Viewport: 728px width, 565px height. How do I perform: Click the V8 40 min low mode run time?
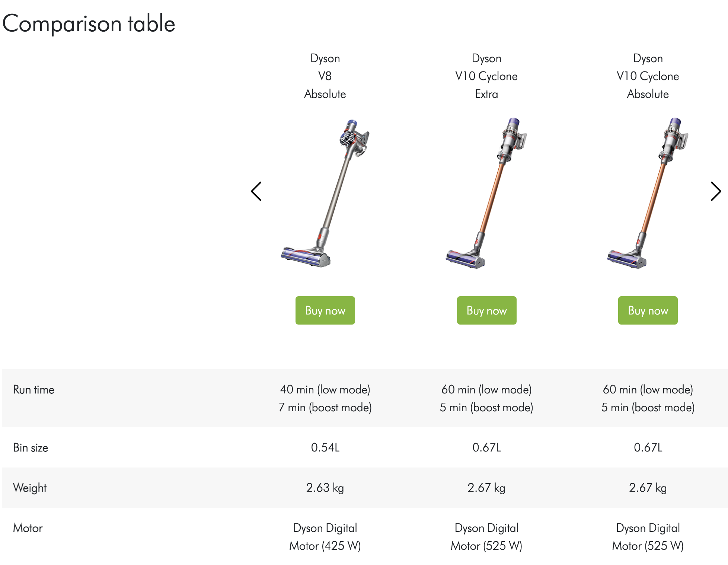325,390
